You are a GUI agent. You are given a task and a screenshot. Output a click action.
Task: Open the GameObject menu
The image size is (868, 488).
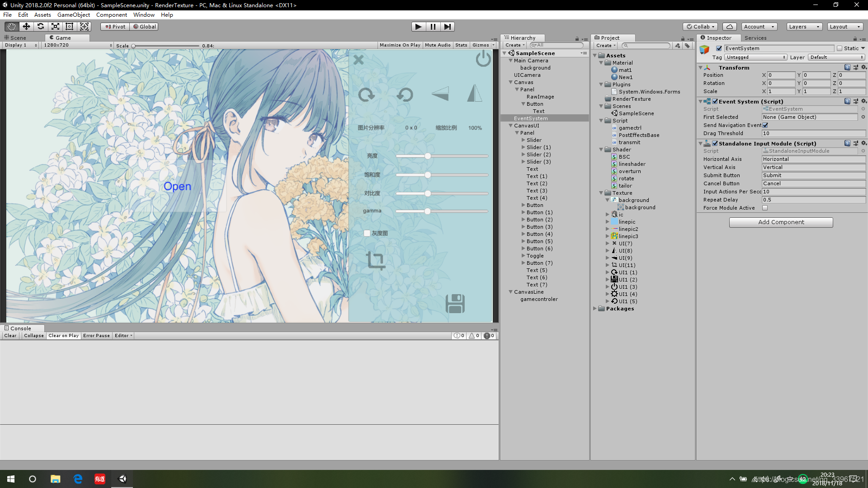(74, 15)
